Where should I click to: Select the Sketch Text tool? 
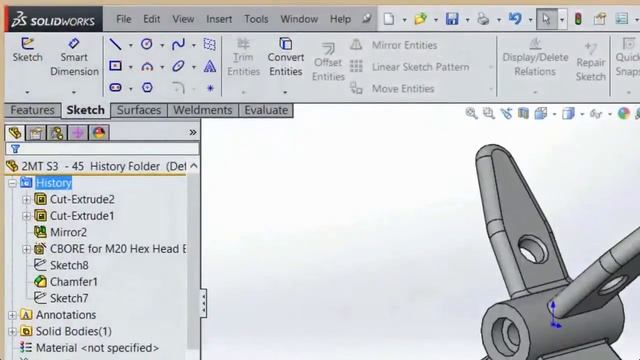210,66
